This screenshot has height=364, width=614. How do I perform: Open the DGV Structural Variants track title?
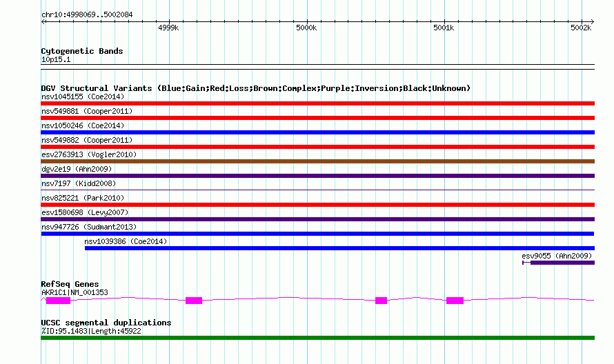pos(255,88)
